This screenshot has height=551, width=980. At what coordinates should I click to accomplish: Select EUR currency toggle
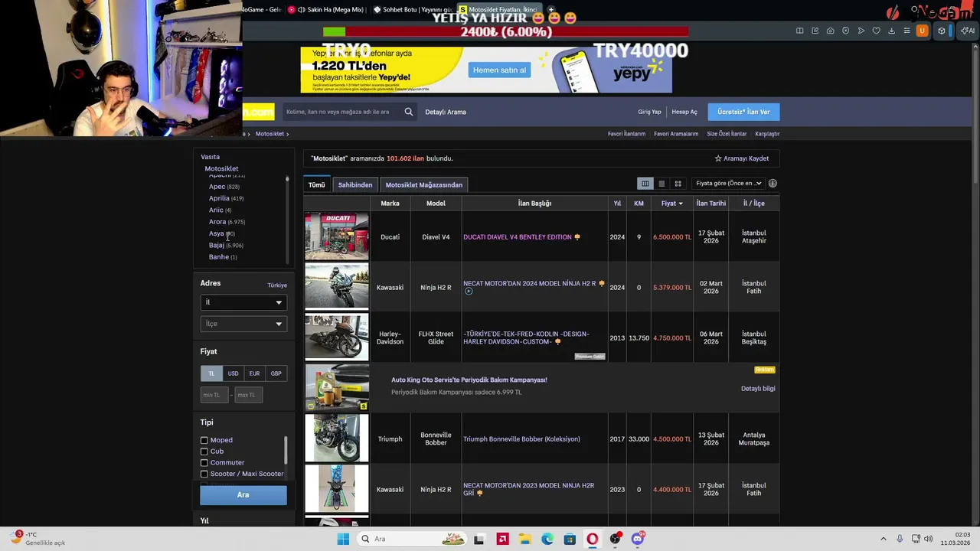(254, 373)
